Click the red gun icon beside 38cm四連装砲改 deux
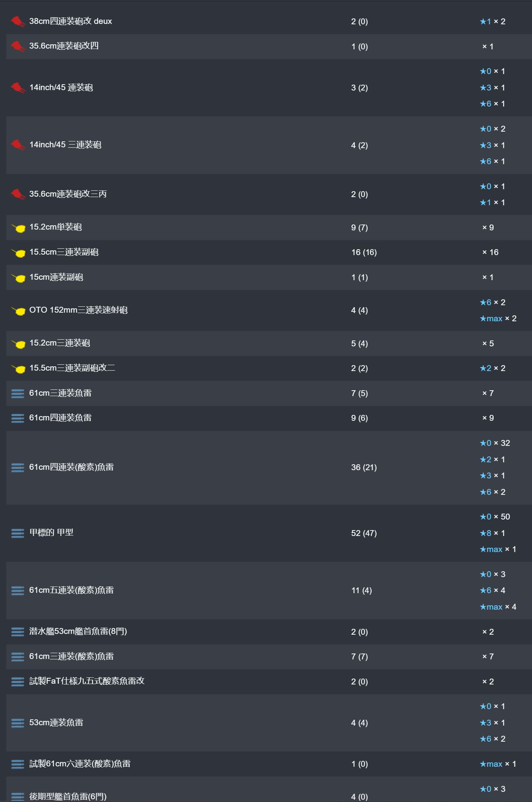The height and width of the screenshot is (802, 532). (18, 22)
